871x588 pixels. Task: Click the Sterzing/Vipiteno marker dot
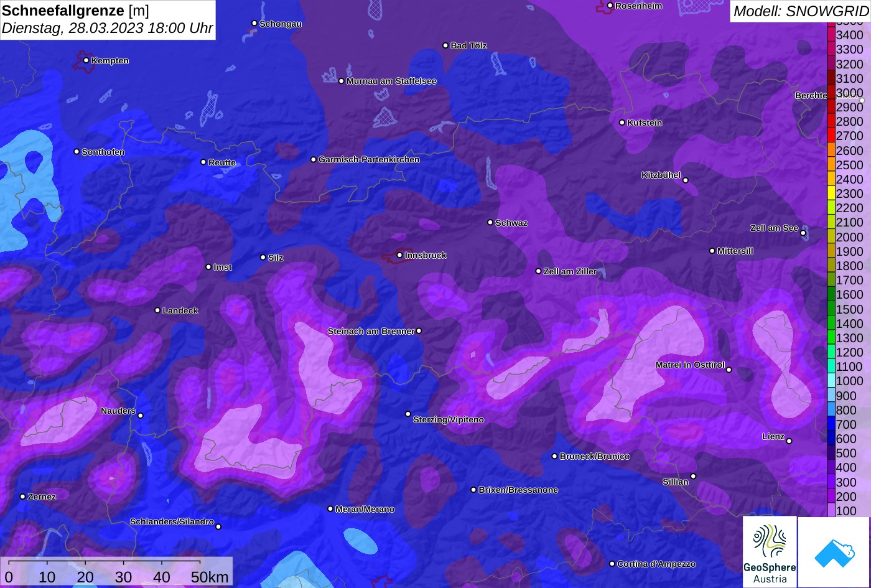pyautogui.click(x=408, y=414)
